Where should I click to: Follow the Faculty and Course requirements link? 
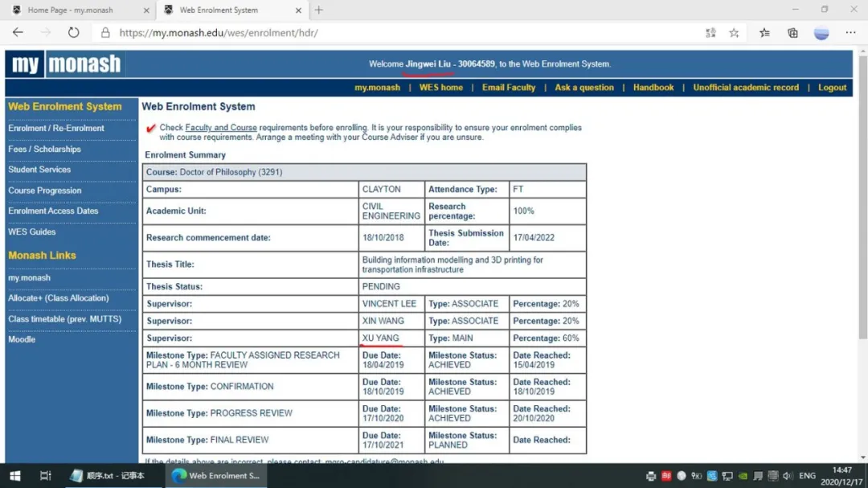pos(221,127)
